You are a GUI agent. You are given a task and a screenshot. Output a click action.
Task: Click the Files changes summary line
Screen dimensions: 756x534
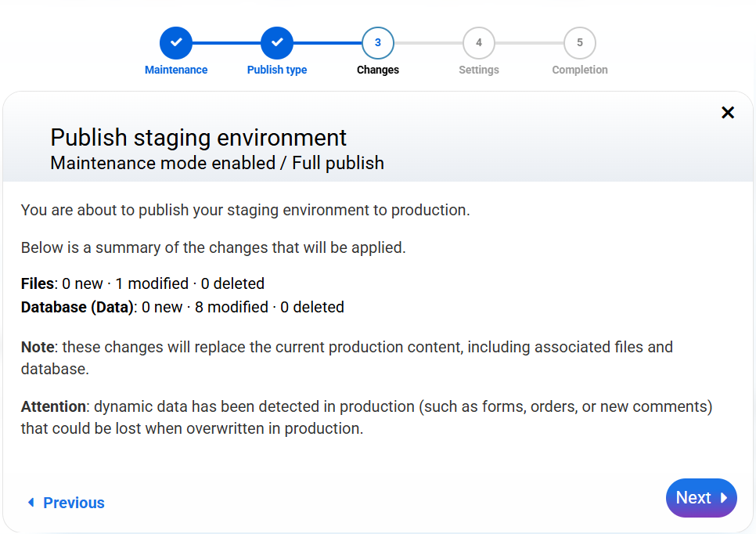coord(142,283)
